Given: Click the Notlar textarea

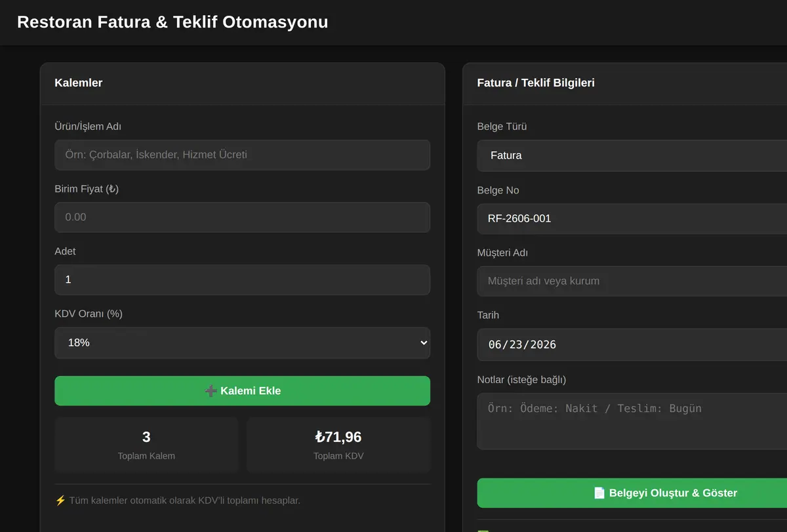Looking at the screenshot, I should [632, 421].
